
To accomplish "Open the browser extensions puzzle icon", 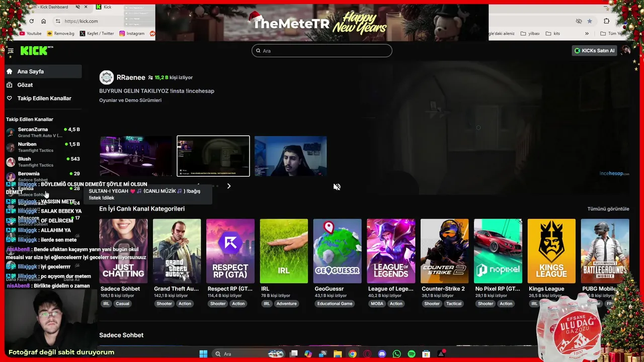I will 606,21.
